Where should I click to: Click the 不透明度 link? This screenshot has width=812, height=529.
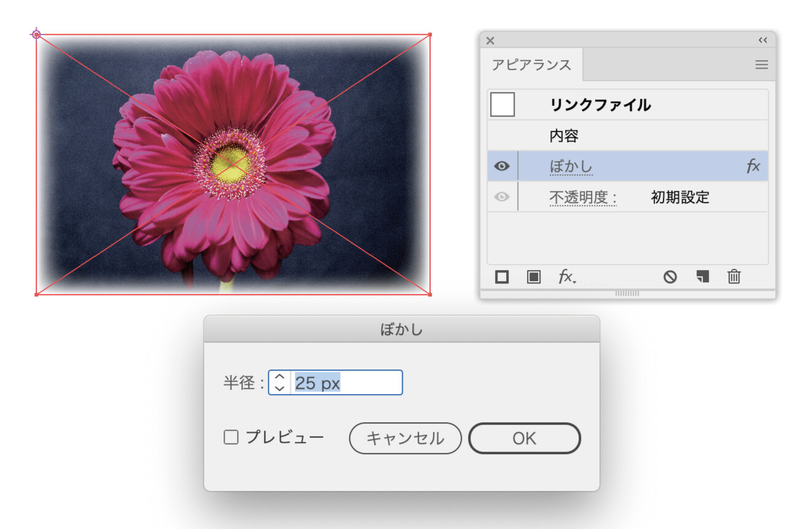point(583,198)
